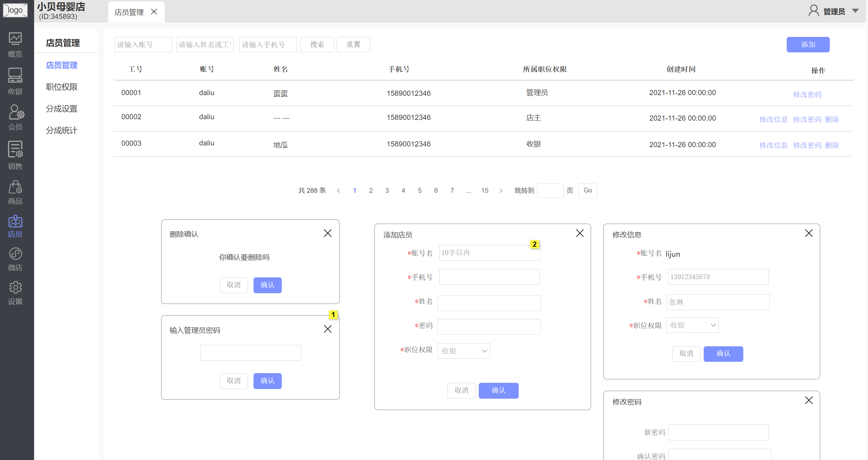The image size is (868, 460).
Task: Open 分成设置 in the side submenu
Action: click(x=62, y=109)
